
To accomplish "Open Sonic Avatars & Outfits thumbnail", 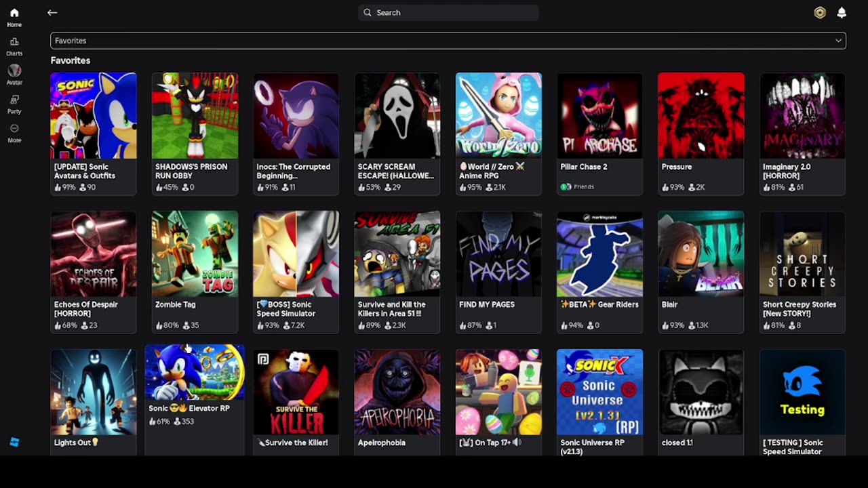I will [x=94, y=116].
